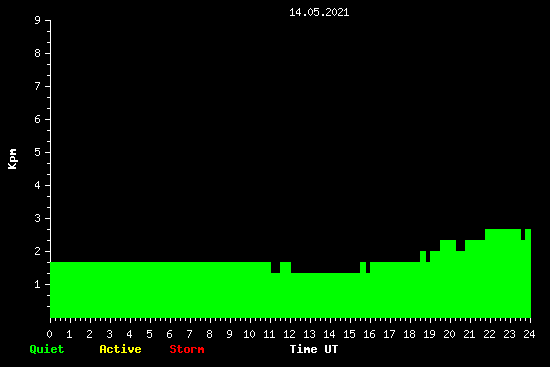
Task: Click hour 18 on time axis
Action: 409,334
